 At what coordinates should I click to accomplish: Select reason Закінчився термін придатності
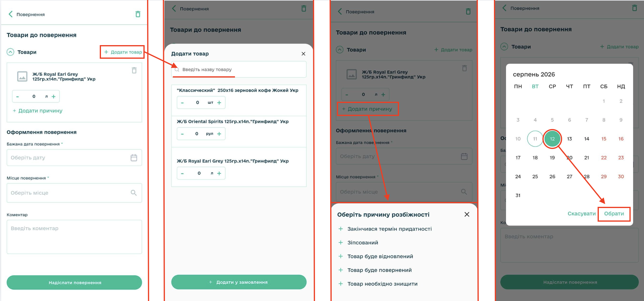point(385,229)
